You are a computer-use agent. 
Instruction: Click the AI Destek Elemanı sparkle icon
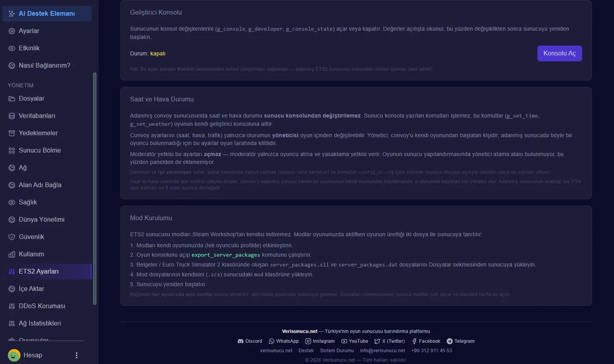(12, 14)
